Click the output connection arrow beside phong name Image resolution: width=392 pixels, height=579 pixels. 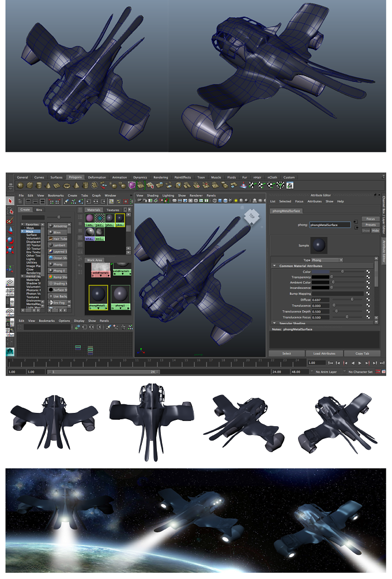356,227
